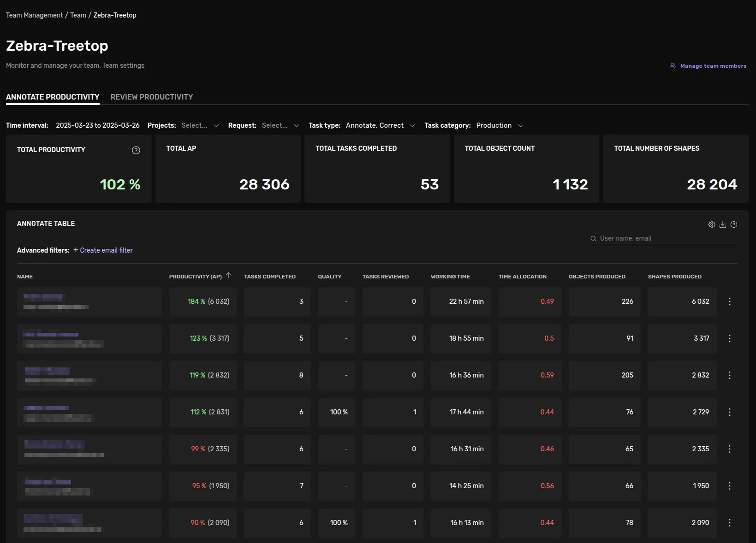Select shapes produced 6 032 cell
756x543 pixels.
tap(682, 301)
